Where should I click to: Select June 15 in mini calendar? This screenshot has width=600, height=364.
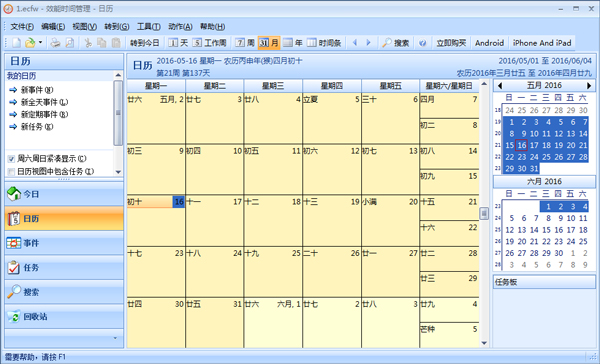[546, 230]
